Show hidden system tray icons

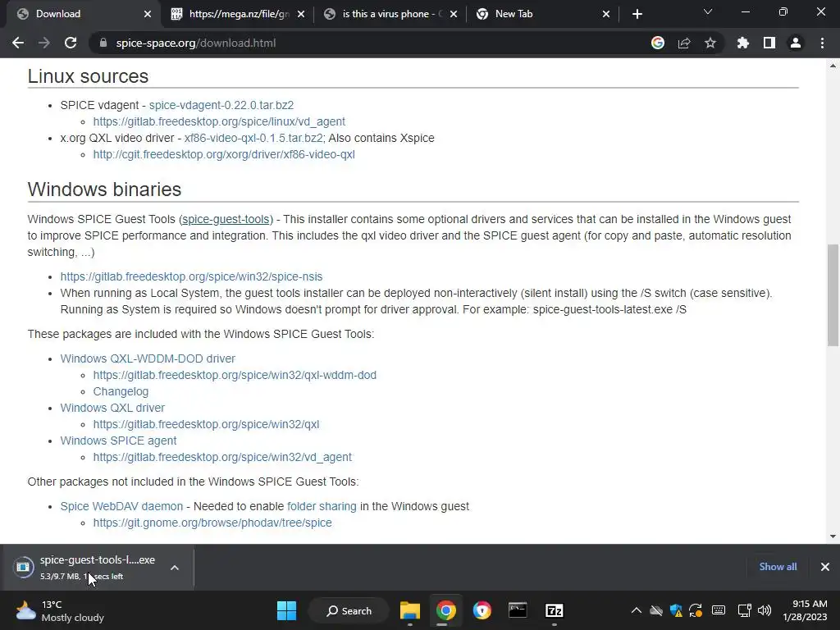click(x=636, y=610)
